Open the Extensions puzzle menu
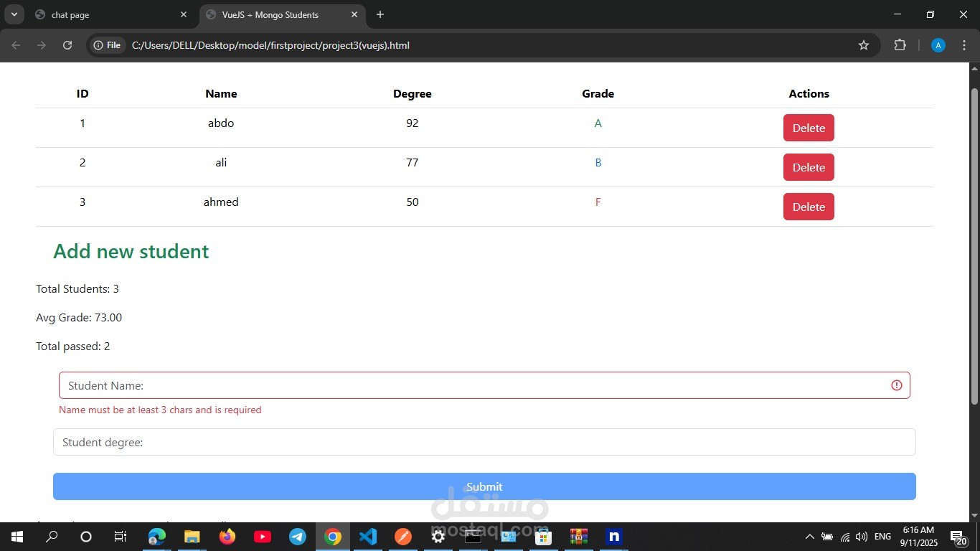 coord(900,45)
